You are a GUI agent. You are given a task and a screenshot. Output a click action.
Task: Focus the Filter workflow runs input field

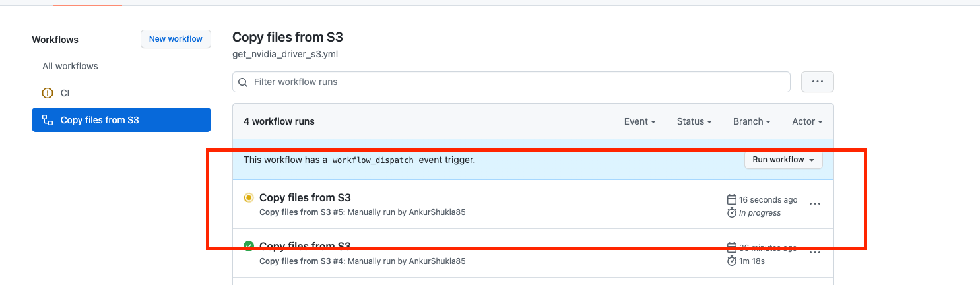pyautogui.click(x=511, y=82)
